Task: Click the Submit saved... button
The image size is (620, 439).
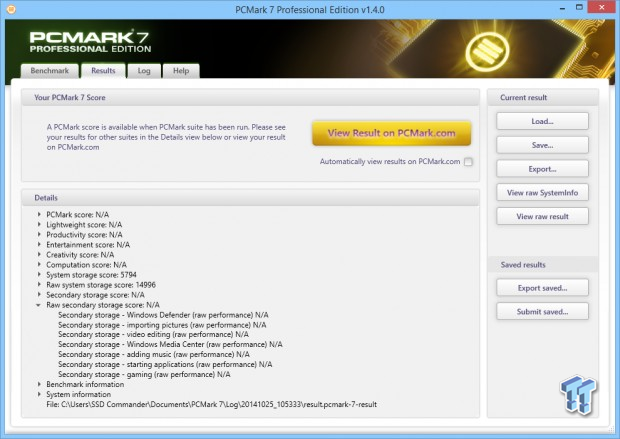Action: (x=542, y=312)
